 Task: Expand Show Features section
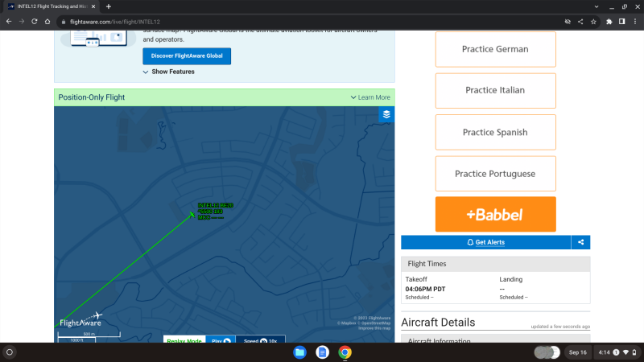coord(169,72)
